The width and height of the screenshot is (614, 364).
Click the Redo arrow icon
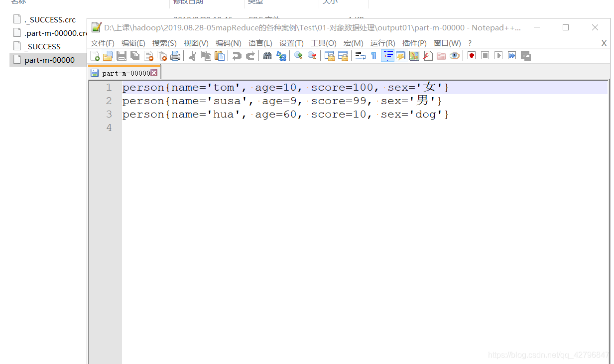(x=250, y=56)
